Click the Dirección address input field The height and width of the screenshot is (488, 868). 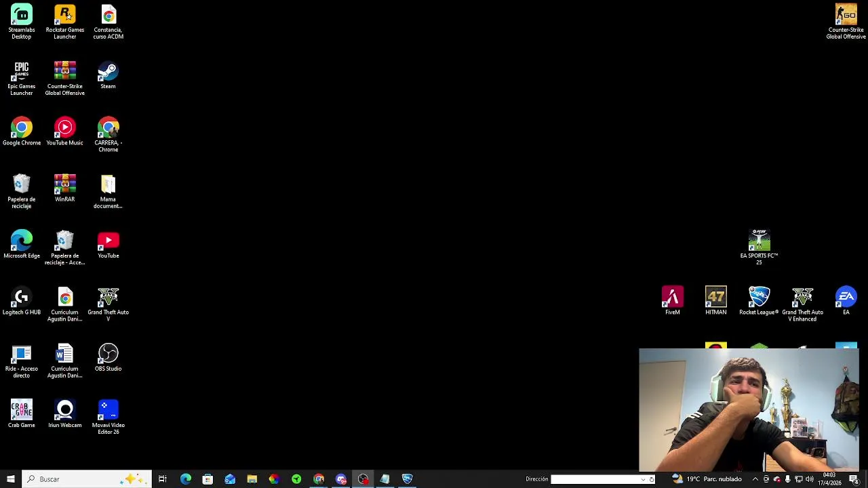(x=595, y=479)
